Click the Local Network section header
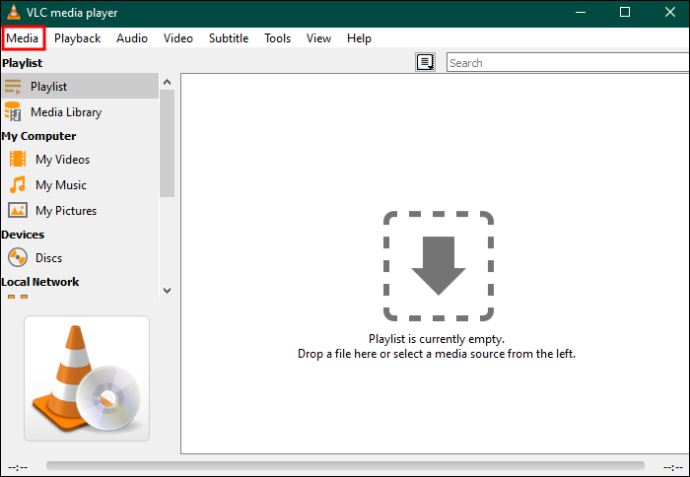 coord(40,282)
